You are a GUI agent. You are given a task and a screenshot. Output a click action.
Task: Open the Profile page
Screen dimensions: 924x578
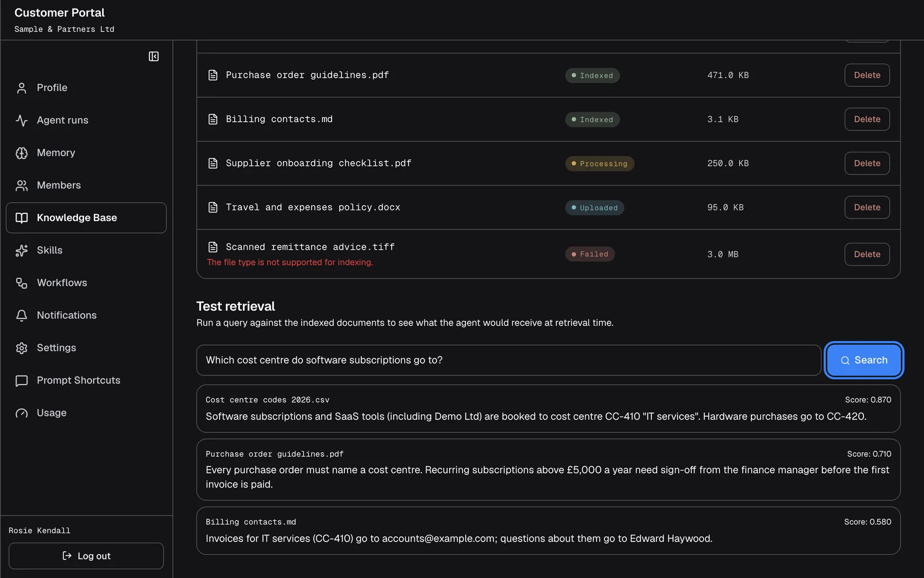[x=86, y=88]
